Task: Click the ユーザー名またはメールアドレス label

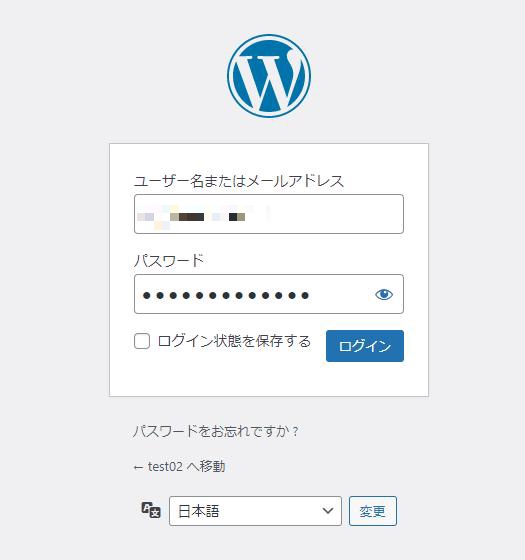Action: pos(239,181)
